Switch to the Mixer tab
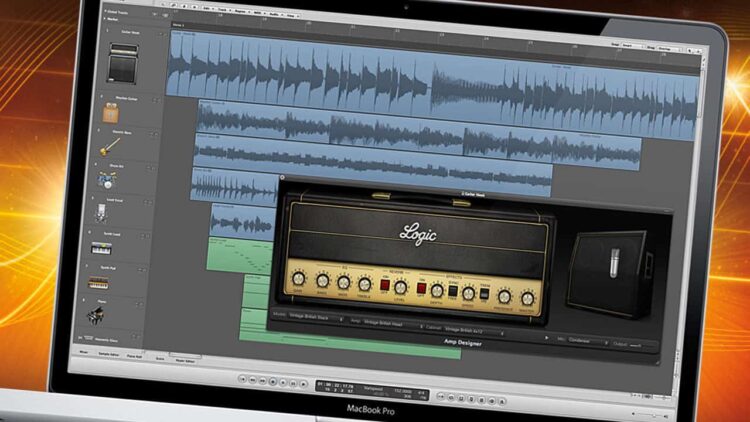The height and width of the screenshot is (422, 750). click(x=84, y=352)
